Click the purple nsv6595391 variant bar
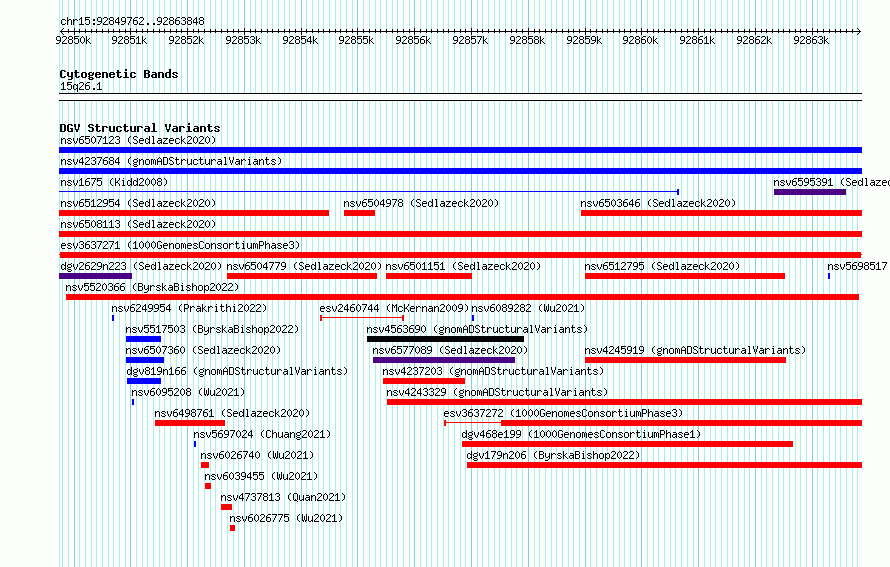890x567 pixels. pos(809,192)
